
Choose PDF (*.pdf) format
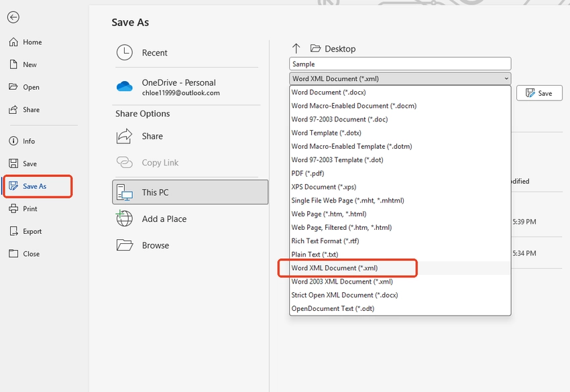point(400,174)
